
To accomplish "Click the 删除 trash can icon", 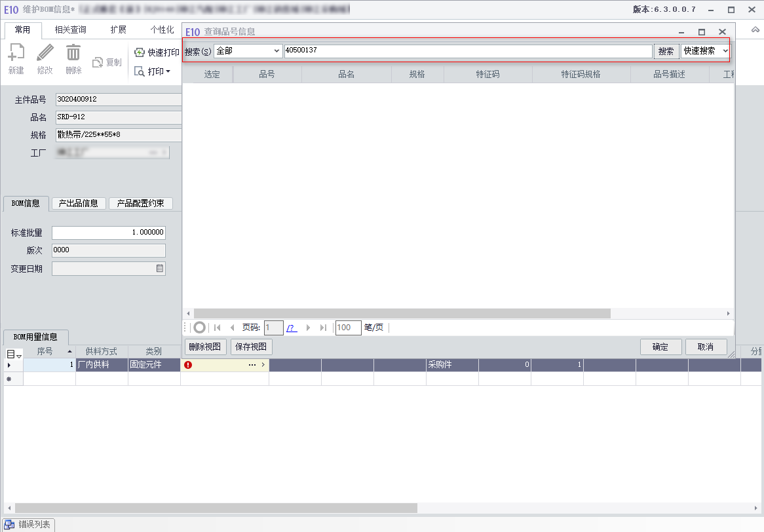I will tap(73, 52).
